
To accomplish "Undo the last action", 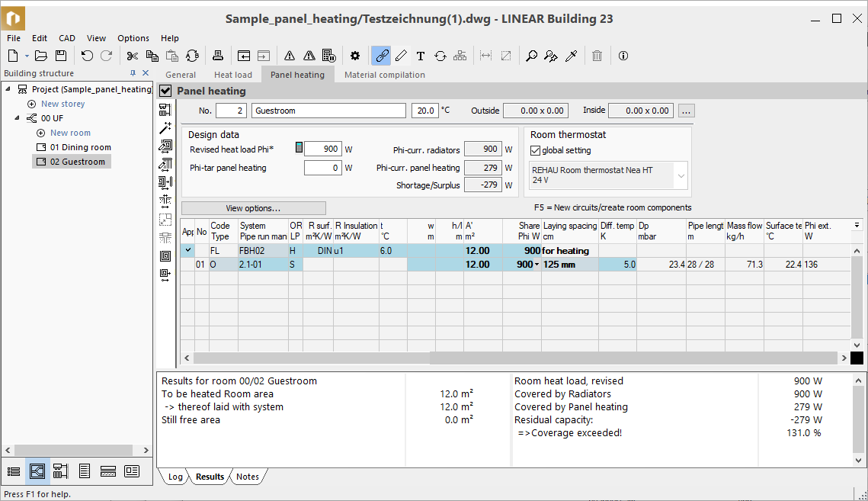I will coord(87,56).
